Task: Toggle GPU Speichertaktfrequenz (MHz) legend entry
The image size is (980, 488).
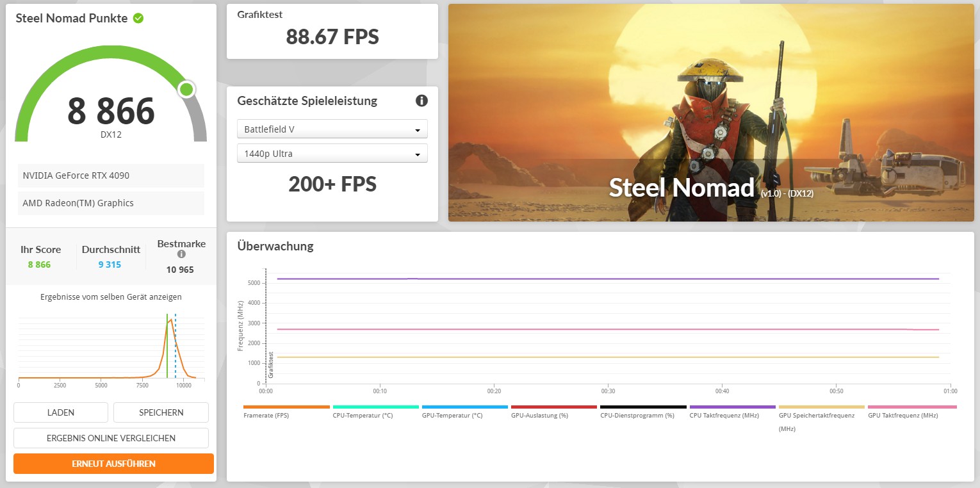Action: point(821,419)
